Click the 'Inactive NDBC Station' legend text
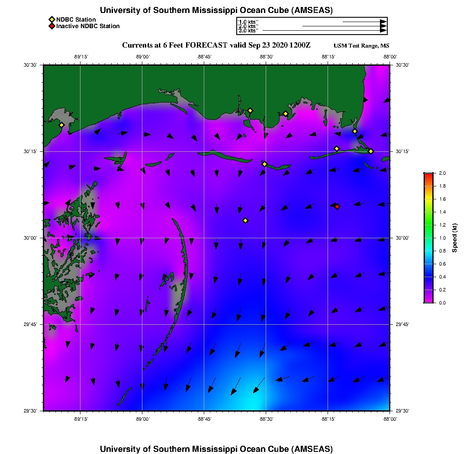Screen dimensions: 476x454 (88, 26)
